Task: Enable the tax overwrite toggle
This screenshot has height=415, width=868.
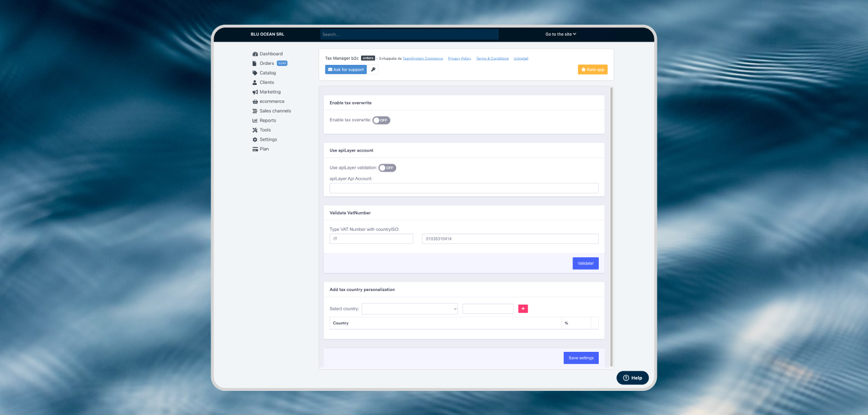Action: point(381,121)
